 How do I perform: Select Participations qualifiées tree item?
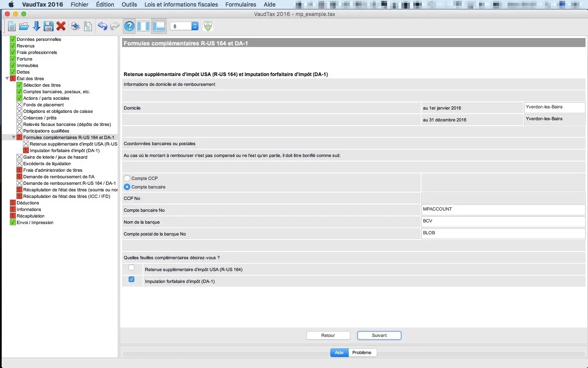tap(46, 131)
